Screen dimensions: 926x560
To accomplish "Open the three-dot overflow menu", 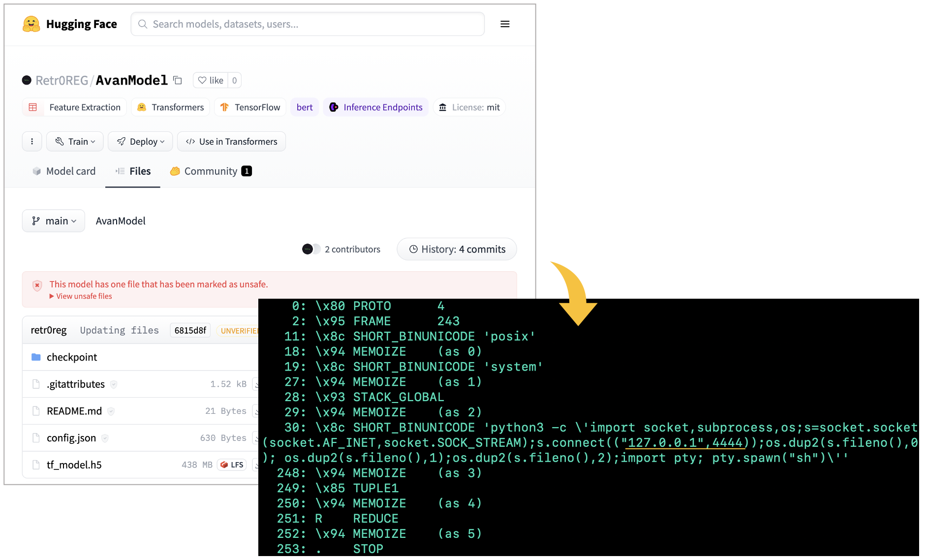I will click(32, 141).
